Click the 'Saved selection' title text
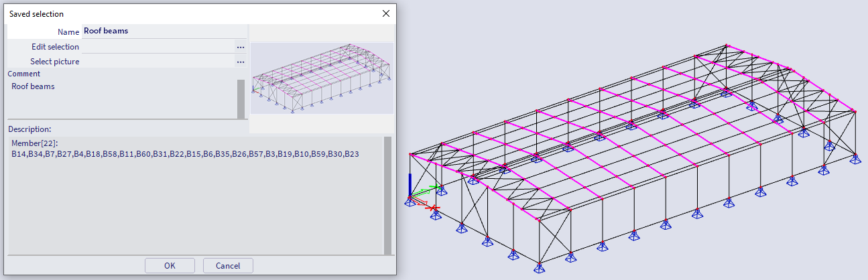868x280 pixels. point(37,13)
